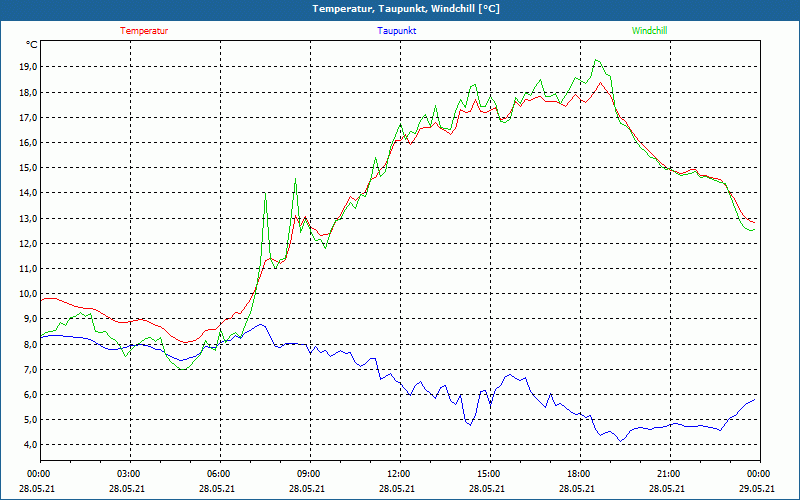Click the 06:00 time axis label
This screenshot has width=800, height=500.
pos(220,474)
